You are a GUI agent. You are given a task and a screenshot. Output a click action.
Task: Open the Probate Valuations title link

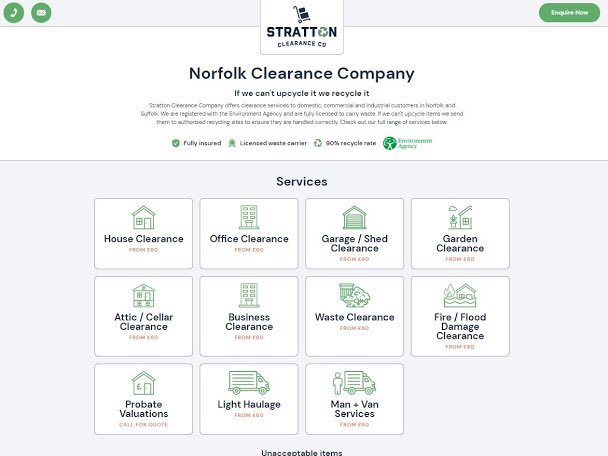coord(143,409)
